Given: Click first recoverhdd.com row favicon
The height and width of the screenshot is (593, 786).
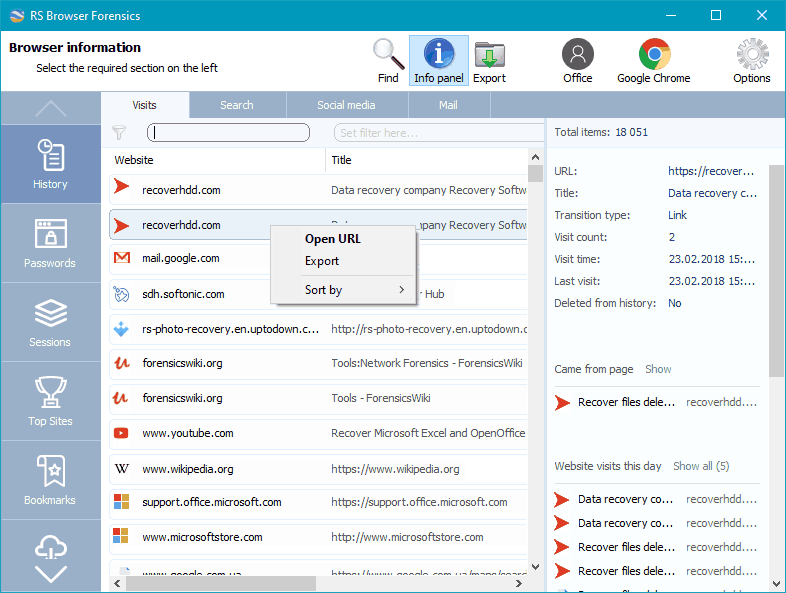Looking at the screenshot, I should 121,186.
